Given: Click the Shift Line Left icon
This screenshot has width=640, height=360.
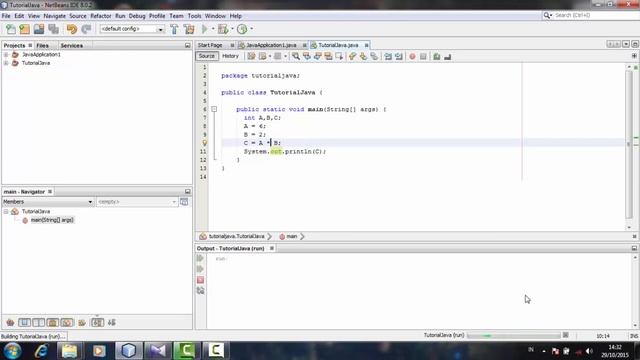Looking at the screenshot, I should [388, 56].
